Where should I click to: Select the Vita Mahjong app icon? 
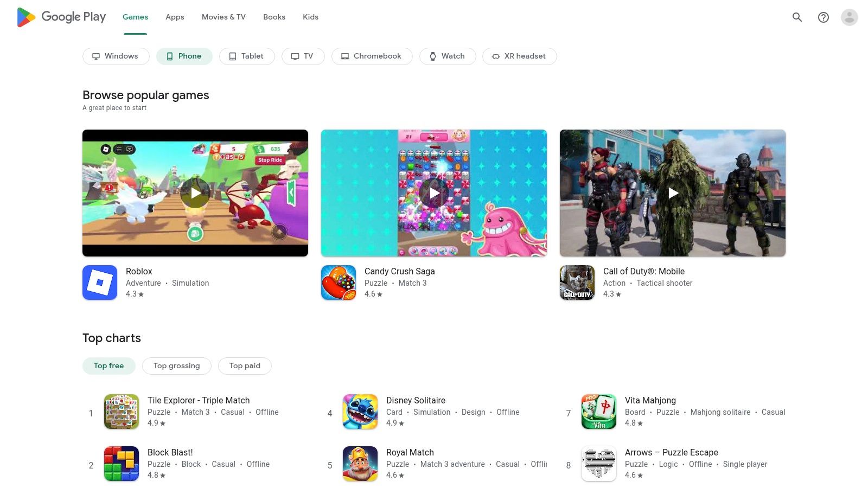click(599, 412)
